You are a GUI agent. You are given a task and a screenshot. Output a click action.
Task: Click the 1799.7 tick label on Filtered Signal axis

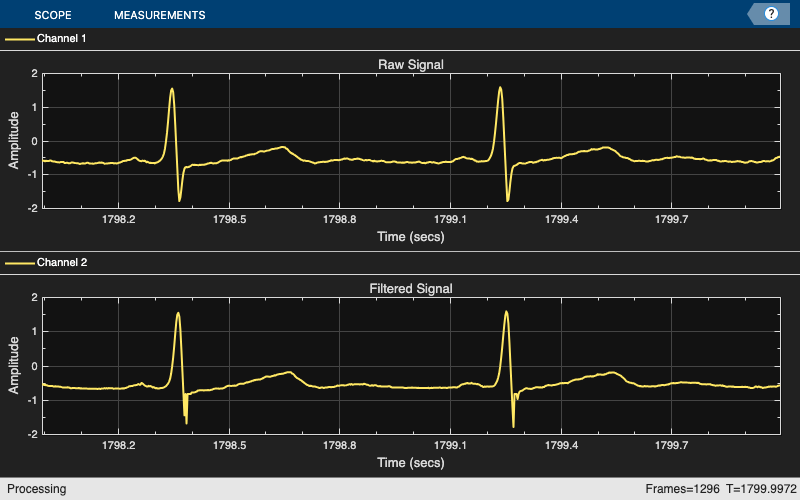tap(671, 445)
